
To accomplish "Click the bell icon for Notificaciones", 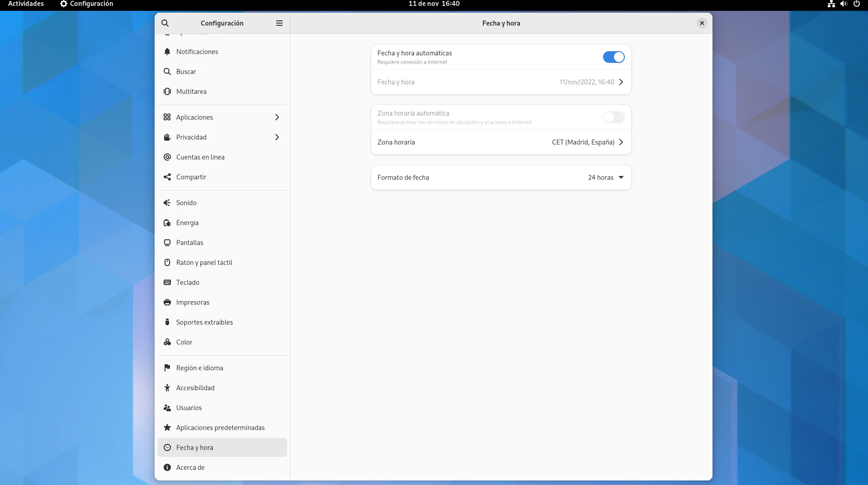I will pos(167,52).
